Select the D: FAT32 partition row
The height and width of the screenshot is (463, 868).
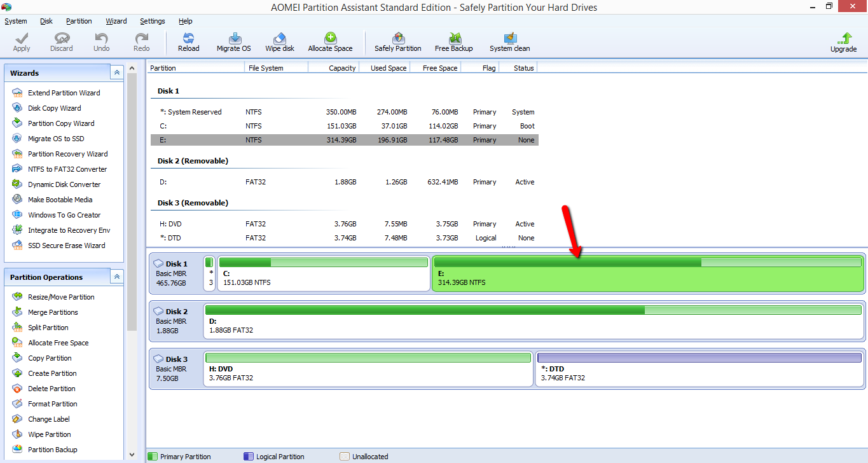click(345, 182)
